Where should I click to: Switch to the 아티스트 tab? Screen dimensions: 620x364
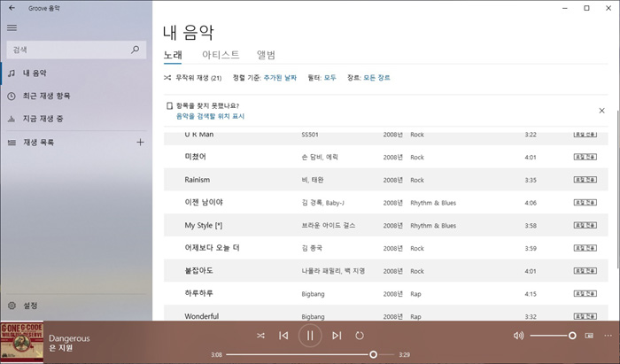pos(221,55)
